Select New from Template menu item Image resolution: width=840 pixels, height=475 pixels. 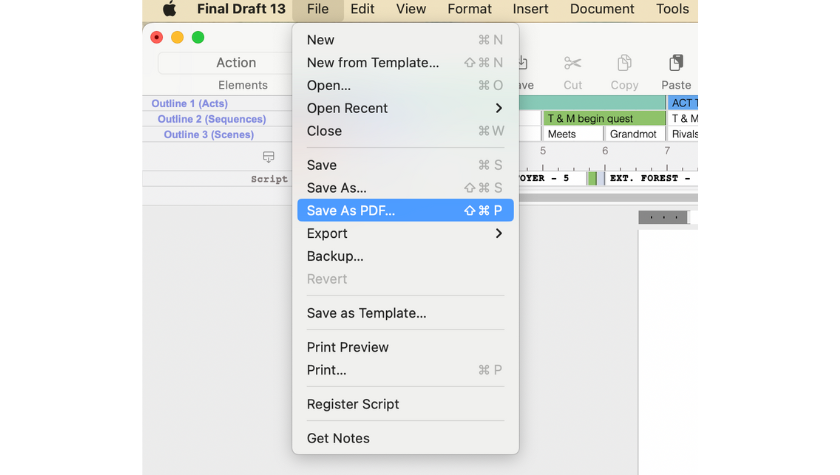click(372, 63)
